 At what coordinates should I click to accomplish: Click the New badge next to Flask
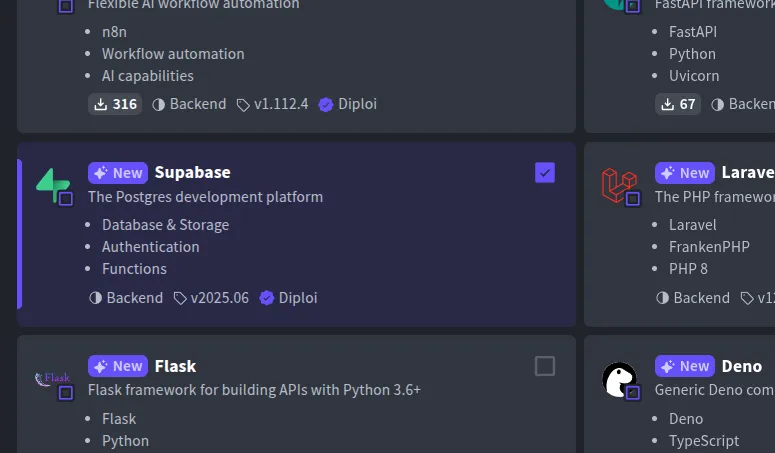118,366
